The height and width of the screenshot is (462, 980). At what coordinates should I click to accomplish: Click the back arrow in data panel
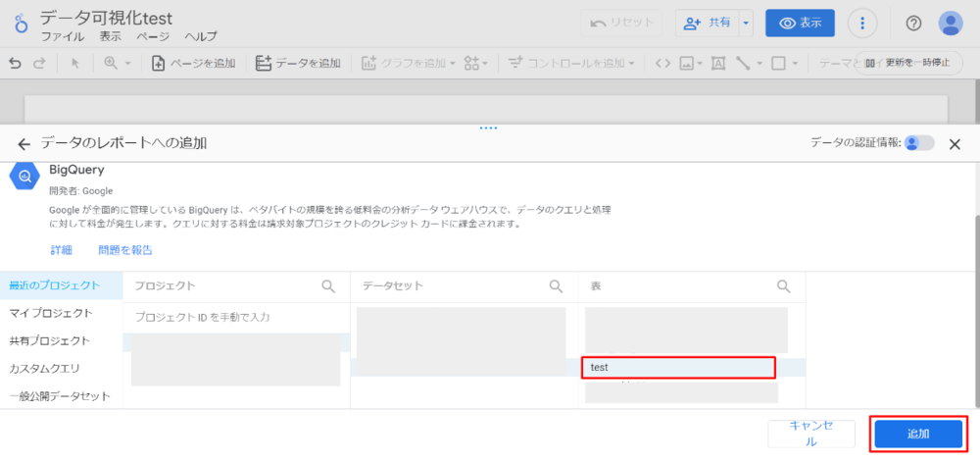24,144
